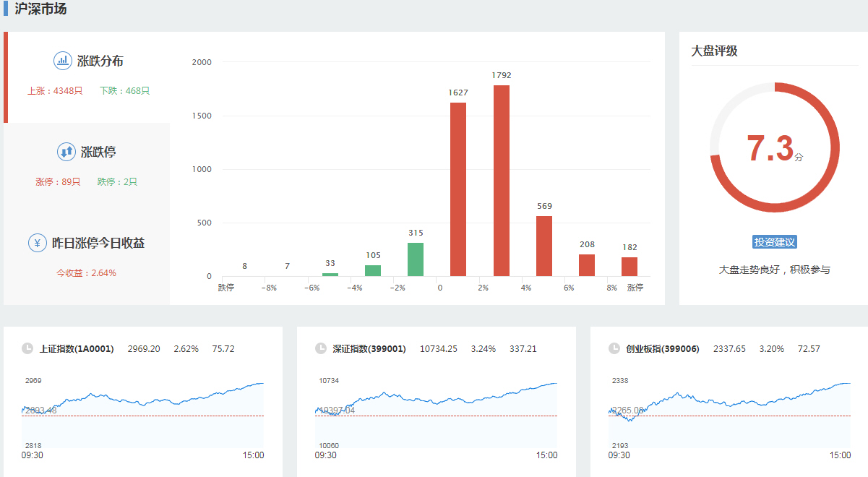
Task: Click the 上证指数 intraday line chart
Action: (145, 412)
